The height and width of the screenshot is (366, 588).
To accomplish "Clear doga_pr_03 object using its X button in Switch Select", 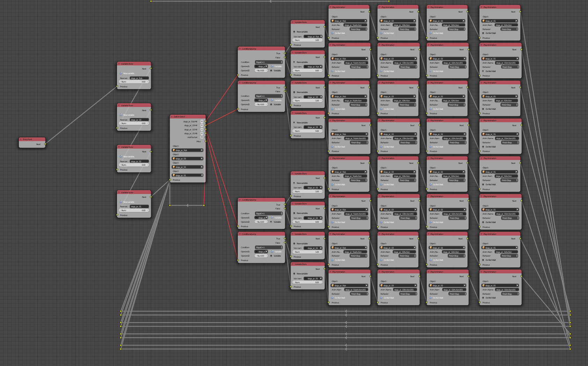I will 202,158.
